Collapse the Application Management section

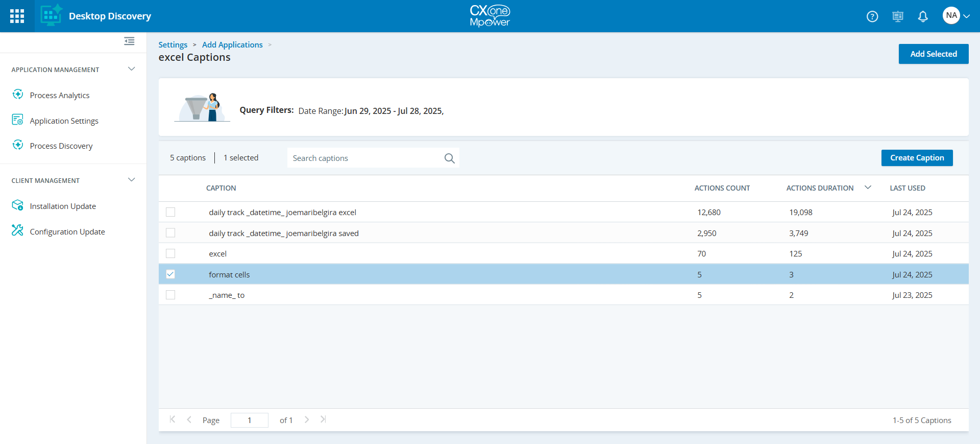pos(131,69)
